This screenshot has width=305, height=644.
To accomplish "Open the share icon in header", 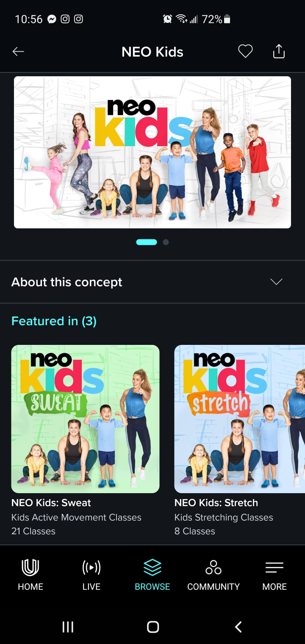I will (x=279, y=51).
